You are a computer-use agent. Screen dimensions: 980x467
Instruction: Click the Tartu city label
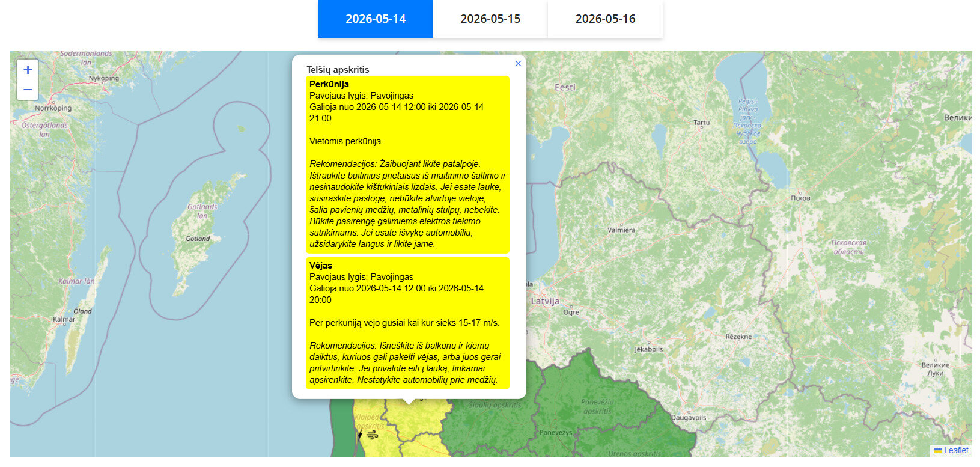pos(702,122)
